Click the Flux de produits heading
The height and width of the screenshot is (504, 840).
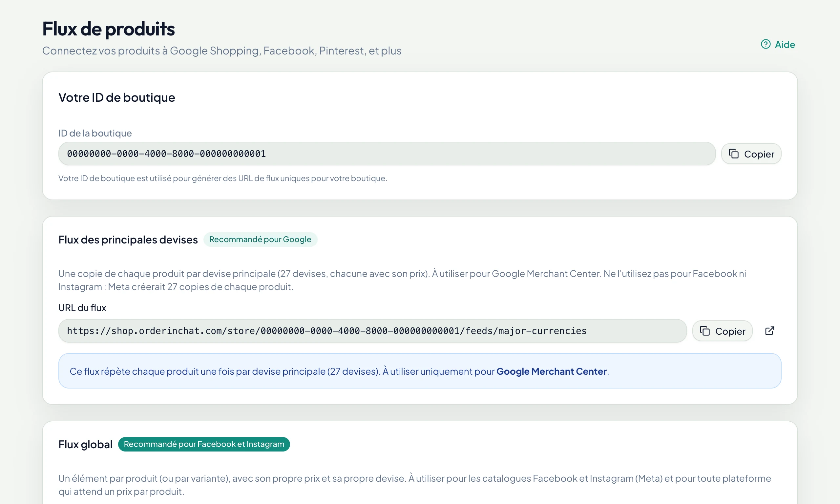pos(108,29)
